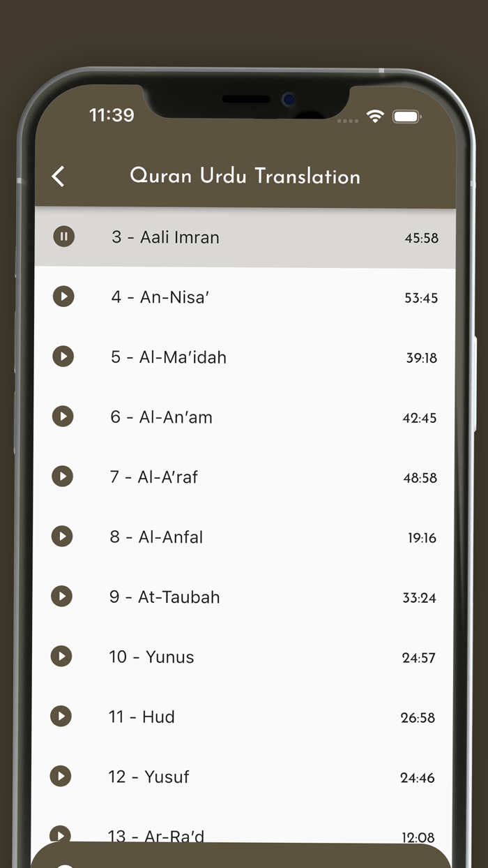Play Surah At-Taubah audio
Screen dimensions: 488x868
pyautogui.click(x=63, y=597)
